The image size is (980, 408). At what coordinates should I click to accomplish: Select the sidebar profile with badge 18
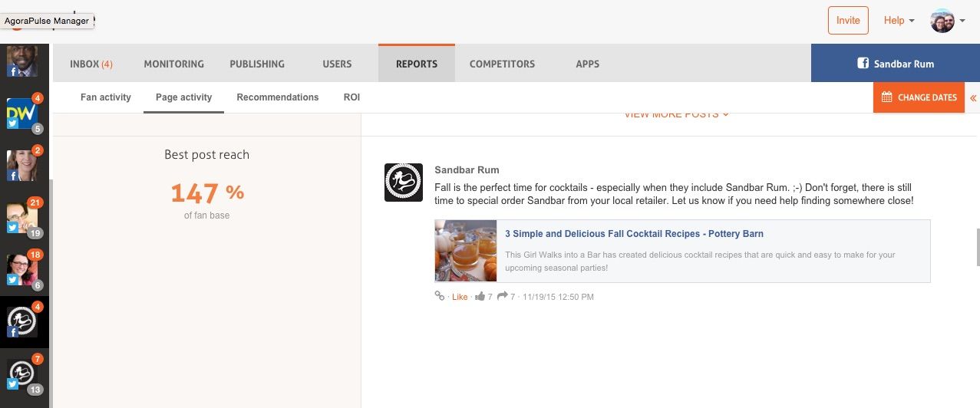pyautogui.click(x=22, y=268)
